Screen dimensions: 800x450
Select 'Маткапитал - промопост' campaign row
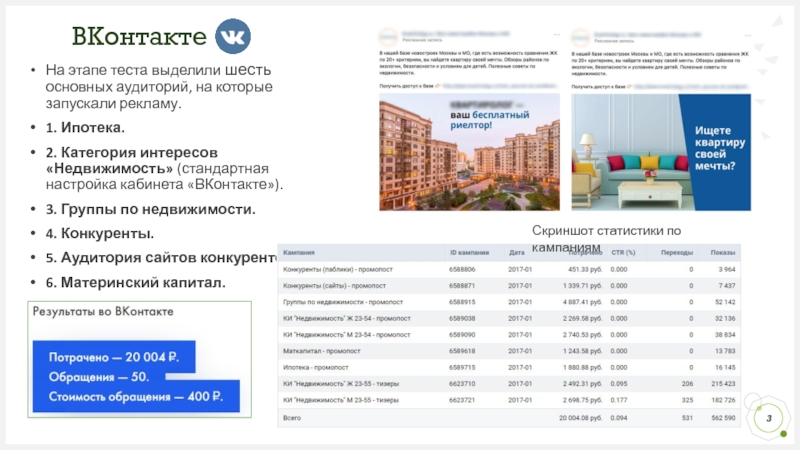point(509,351)
